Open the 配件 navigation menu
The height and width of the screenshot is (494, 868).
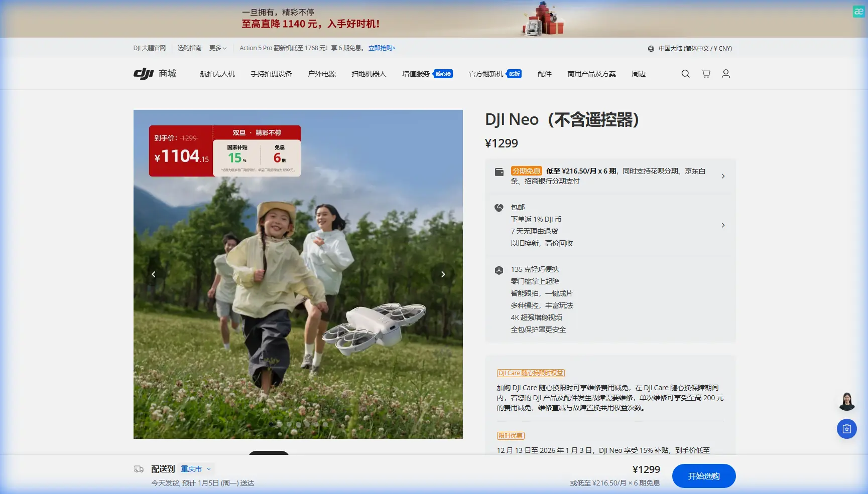click(x=544, y=74)
